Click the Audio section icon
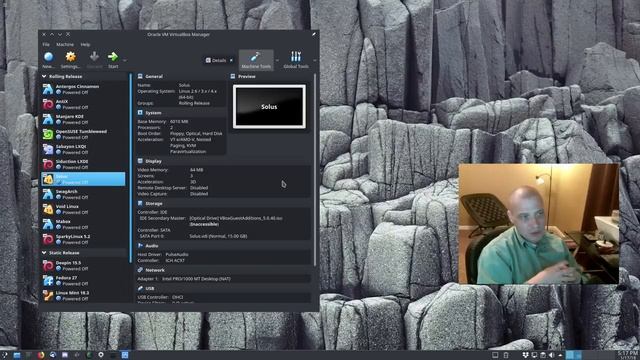This screenshot has width=640, height=360. coord(140,246)
